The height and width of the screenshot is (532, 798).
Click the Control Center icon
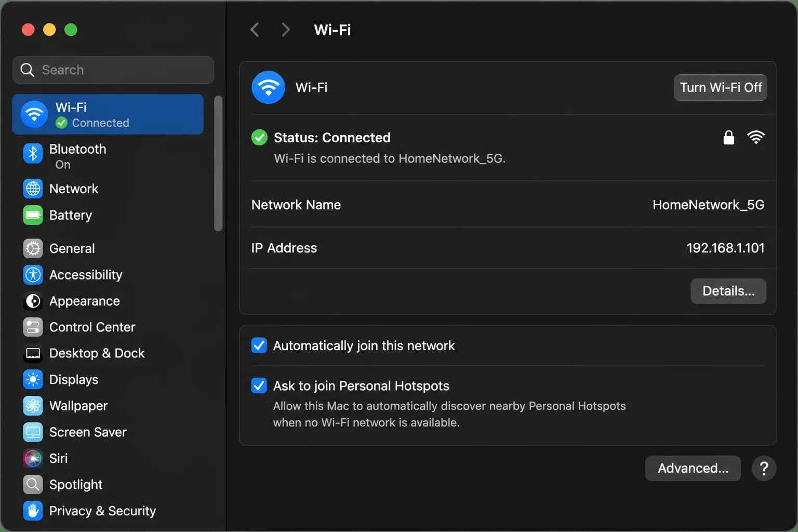click(x=33, y=327)
